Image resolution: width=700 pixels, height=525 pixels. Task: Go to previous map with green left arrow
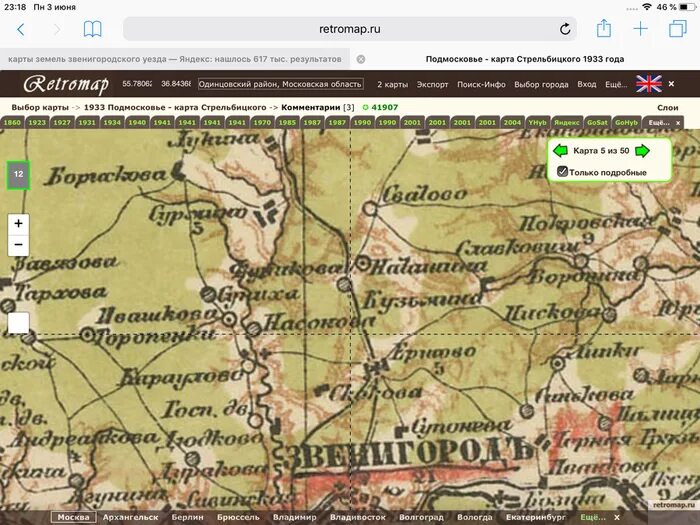560,151
